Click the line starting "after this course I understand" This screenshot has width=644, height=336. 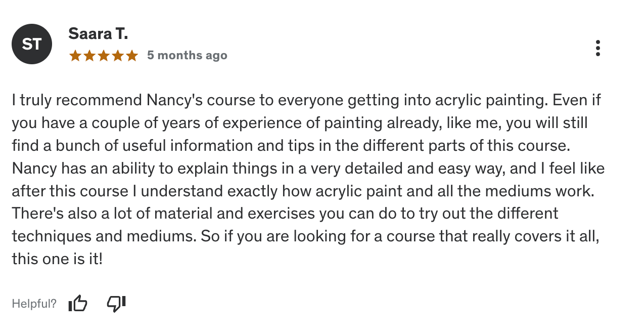coord(302,191)
